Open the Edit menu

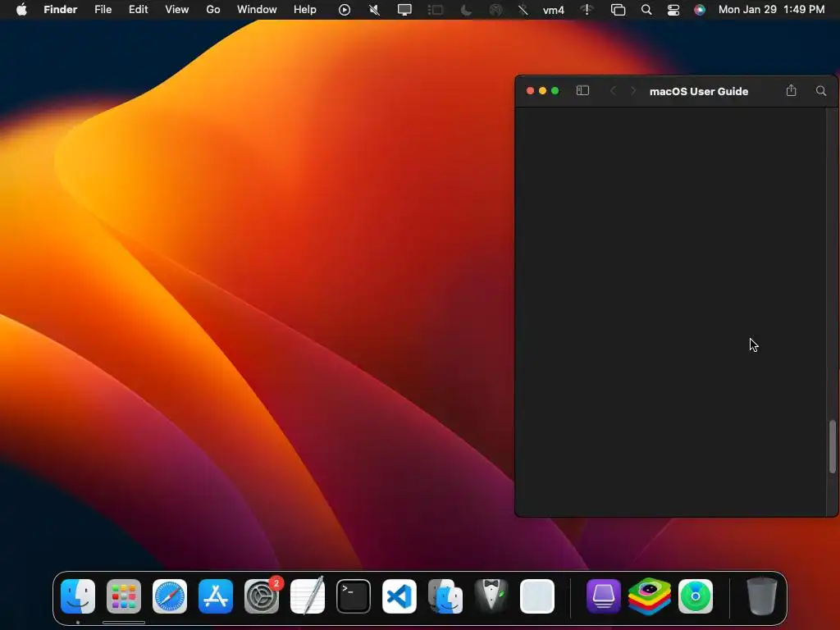click(138, 10)
